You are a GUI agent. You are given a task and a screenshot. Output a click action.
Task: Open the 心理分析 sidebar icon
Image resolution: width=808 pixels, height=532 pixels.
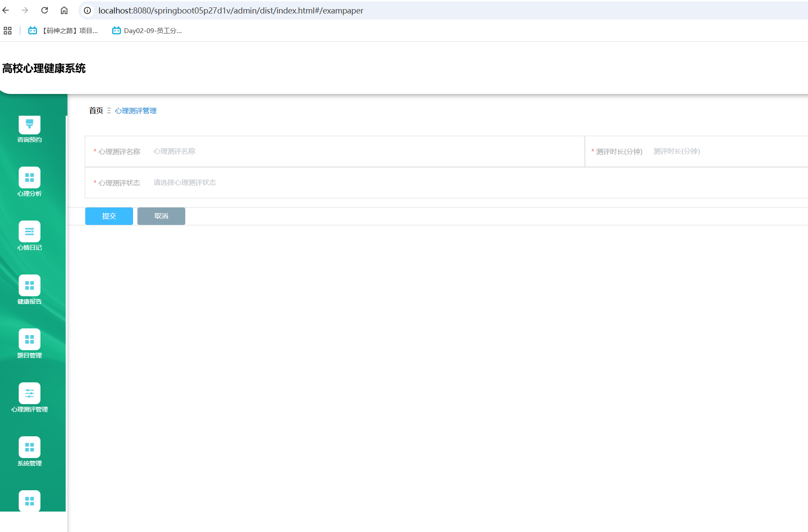(x=30, y=177)
